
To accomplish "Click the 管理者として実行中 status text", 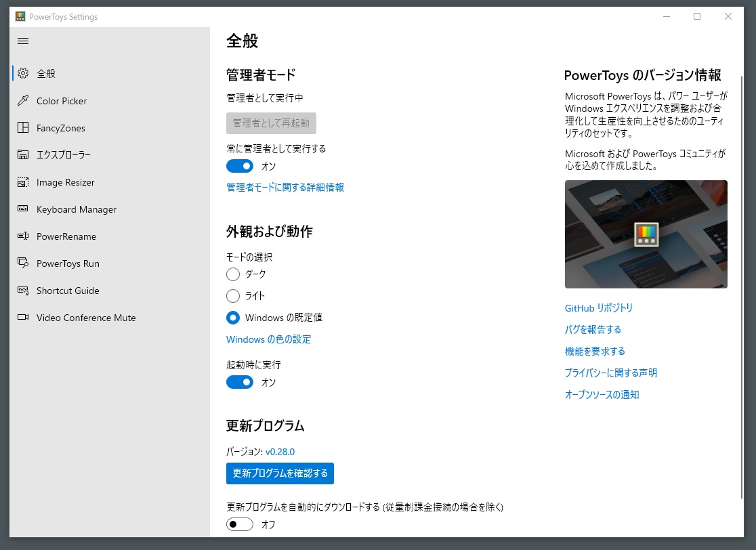I will click(x=265, y=98).
